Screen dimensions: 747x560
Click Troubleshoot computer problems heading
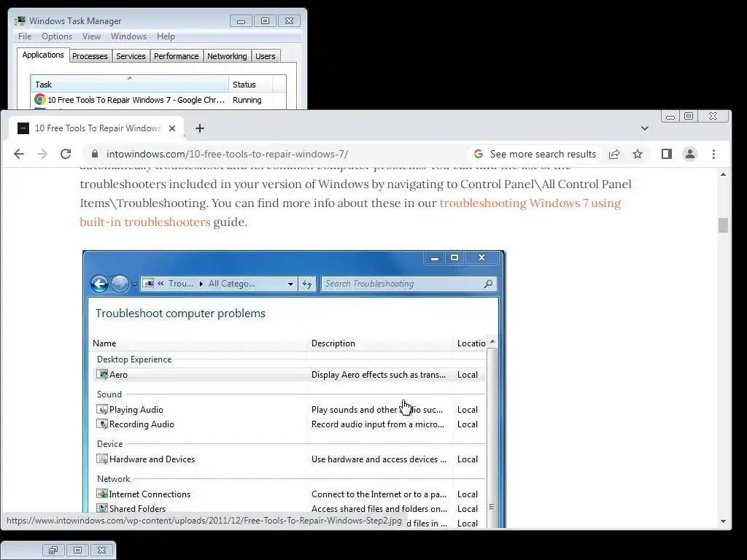pos(180,314)
